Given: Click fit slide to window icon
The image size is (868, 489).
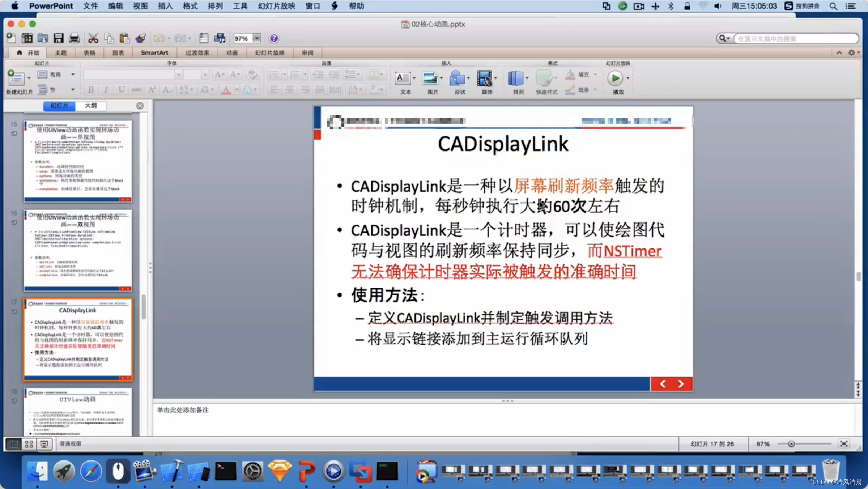Looking at the screenshot, I should 844,444.
